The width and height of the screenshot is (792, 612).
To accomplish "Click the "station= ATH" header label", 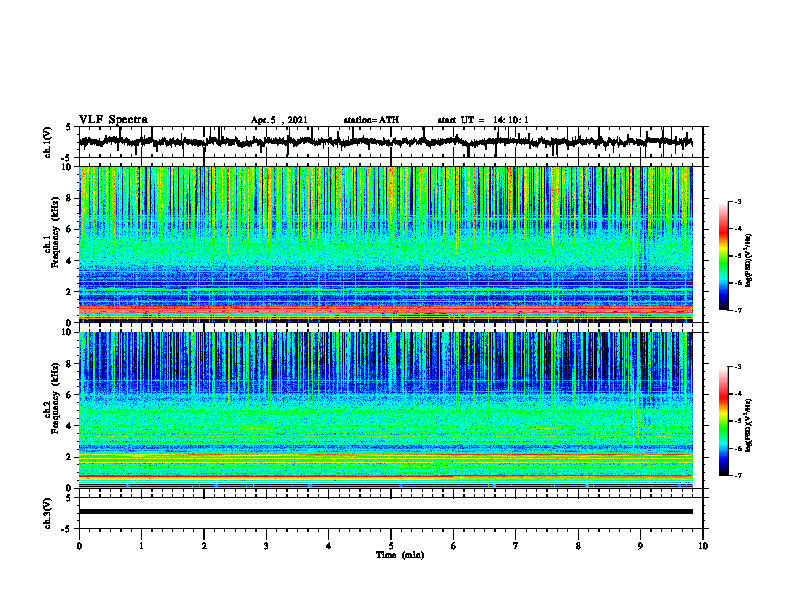I will pos(371,120).
